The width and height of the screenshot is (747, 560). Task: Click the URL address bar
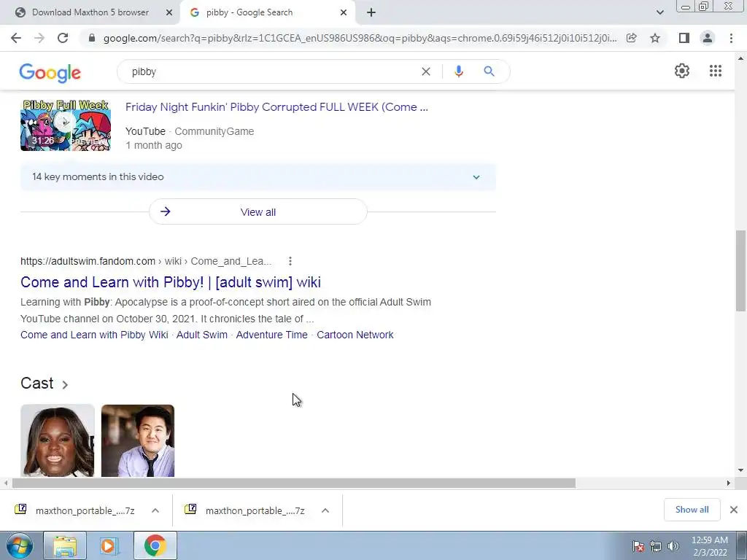pyautogui.click(x=360, y=38)
